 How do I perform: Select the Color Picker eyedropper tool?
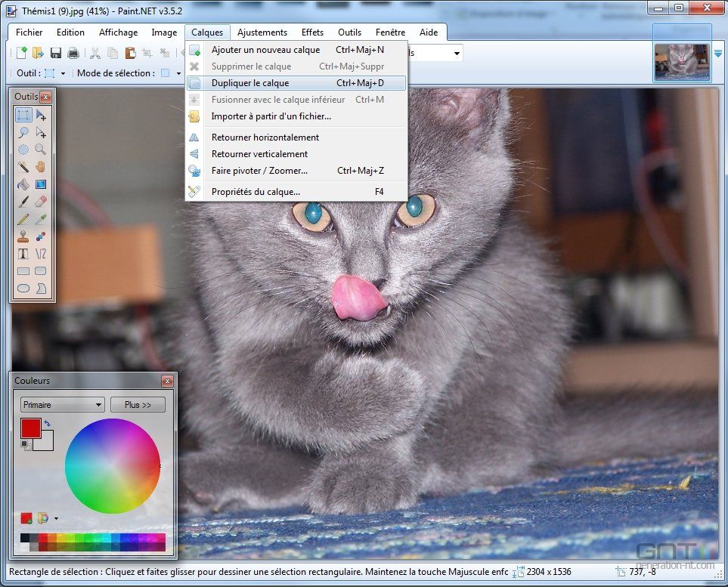tap(41, 219)
